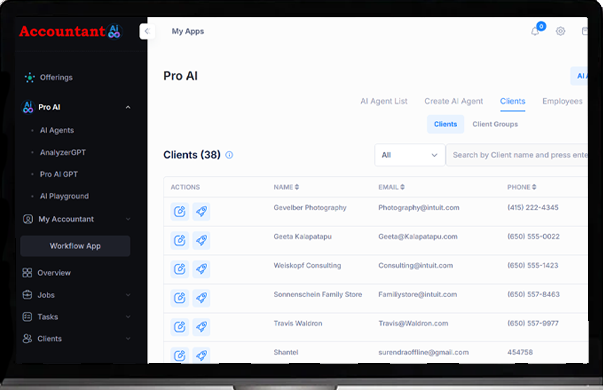
Task: Collapse sidebar using the back arrow button
Action: [147, 31]
